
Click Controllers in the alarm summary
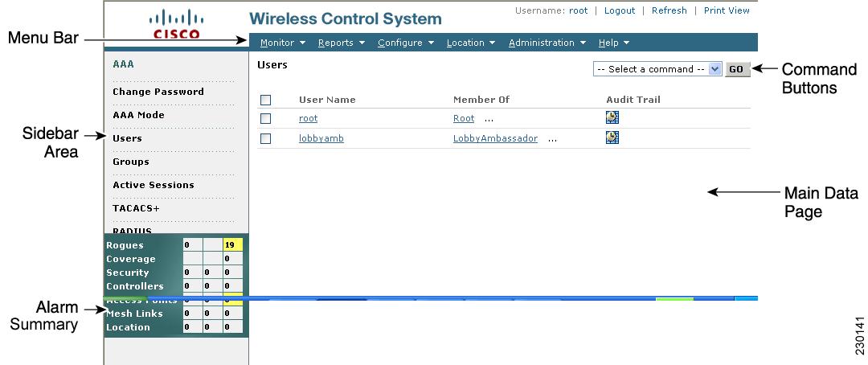point(134,286)
